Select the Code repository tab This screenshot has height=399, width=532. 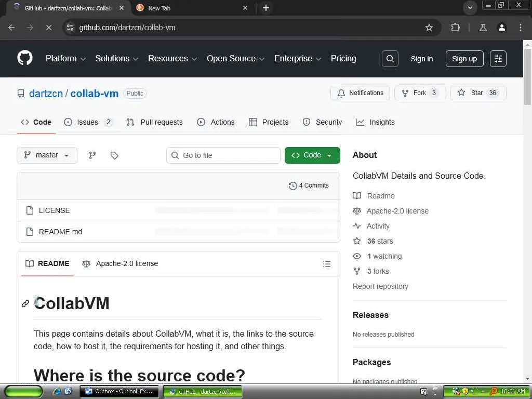click(36, 122)
